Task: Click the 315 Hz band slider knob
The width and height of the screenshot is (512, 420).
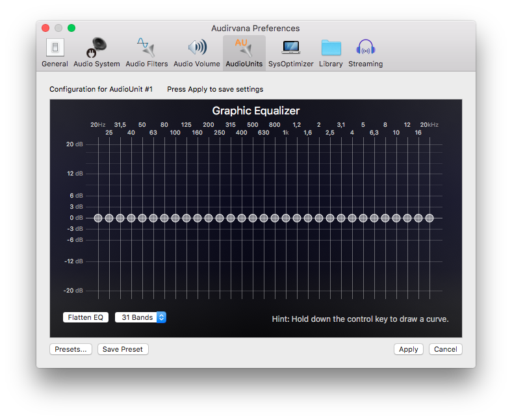Action: pyautogui.click(x=231, y=218)
